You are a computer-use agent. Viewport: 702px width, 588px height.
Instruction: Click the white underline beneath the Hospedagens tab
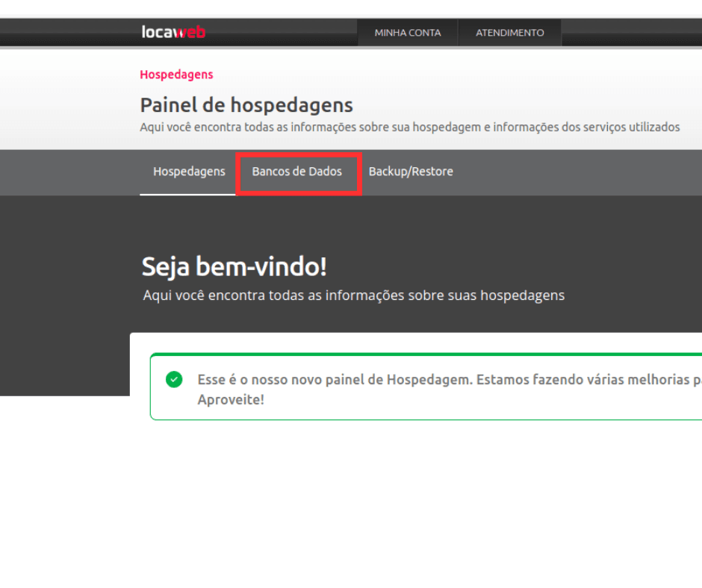point(187,194)
